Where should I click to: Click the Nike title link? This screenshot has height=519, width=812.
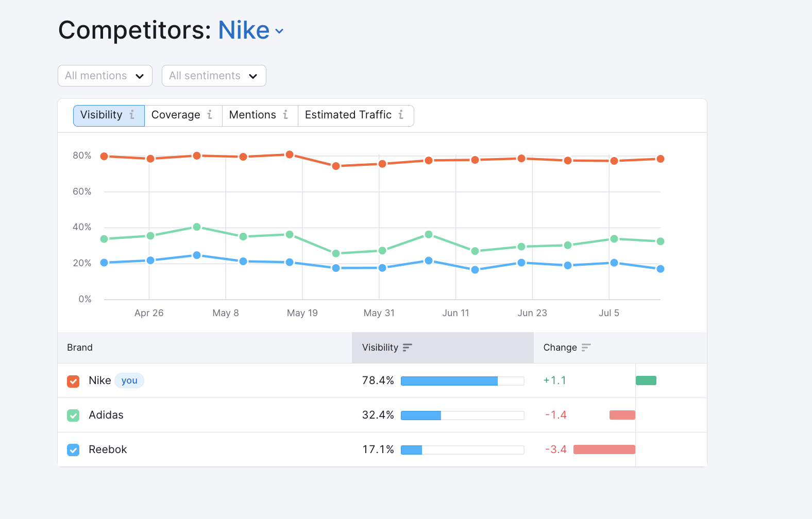244,30
